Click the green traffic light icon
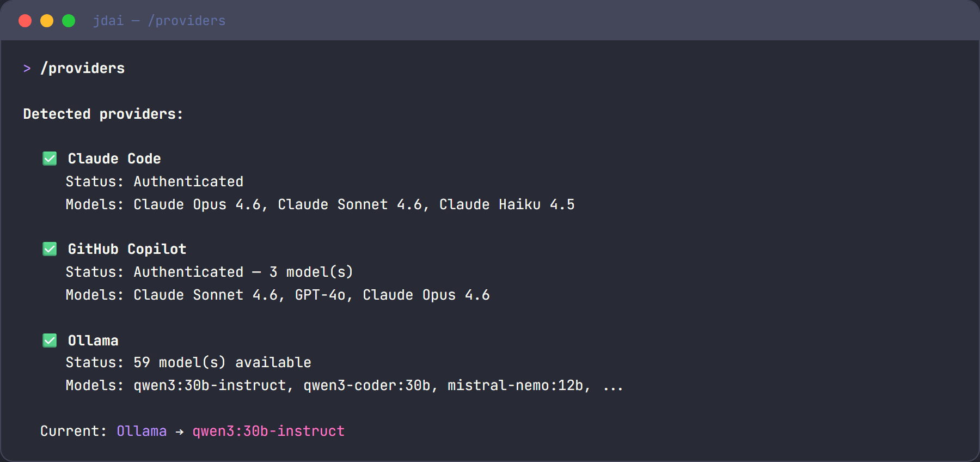 [x=69, y=20]
